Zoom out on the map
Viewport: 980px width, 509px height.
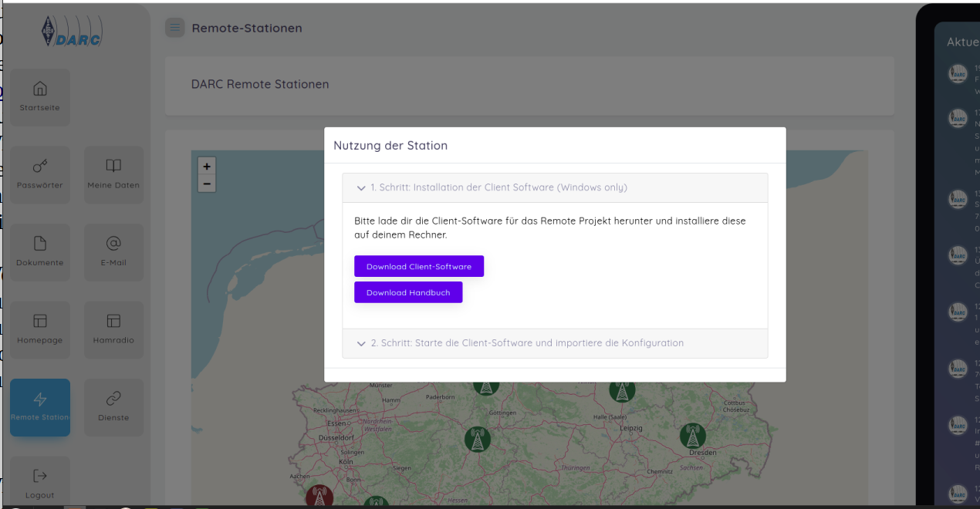tap(206, 184)
